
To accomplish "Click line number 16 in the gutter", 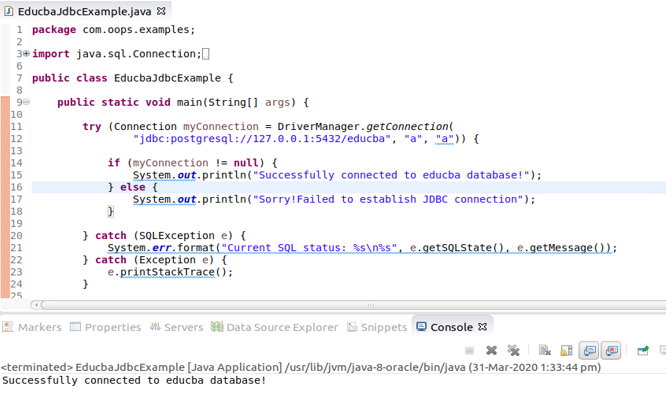I will (16, 187).
